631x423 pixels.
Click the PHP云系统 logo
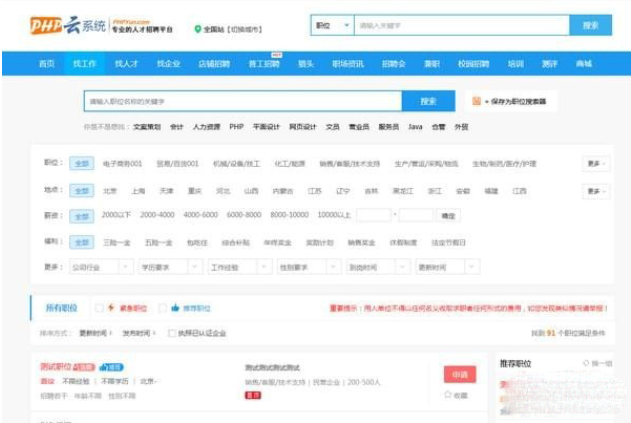66,25
